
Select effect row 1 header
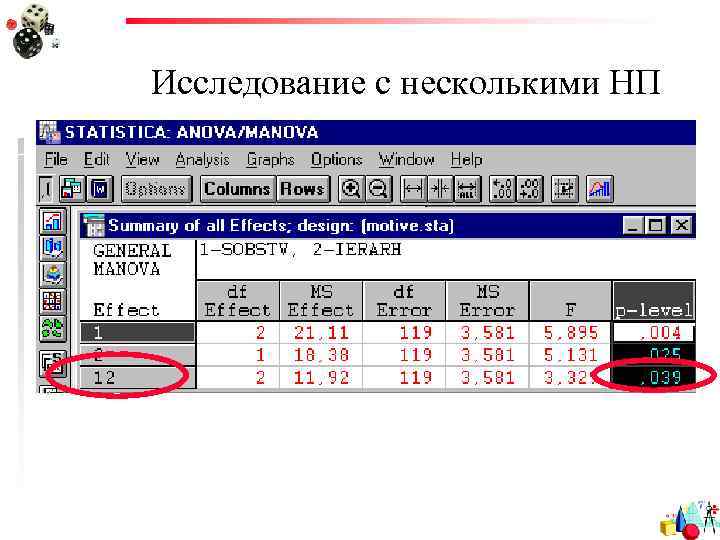(137, 332)
